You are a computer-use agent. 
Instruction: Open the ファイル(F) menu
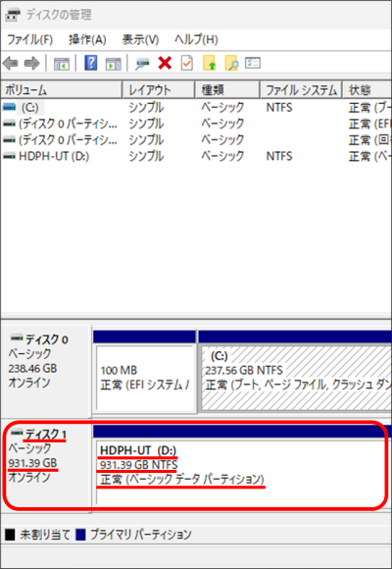[30, 39]
